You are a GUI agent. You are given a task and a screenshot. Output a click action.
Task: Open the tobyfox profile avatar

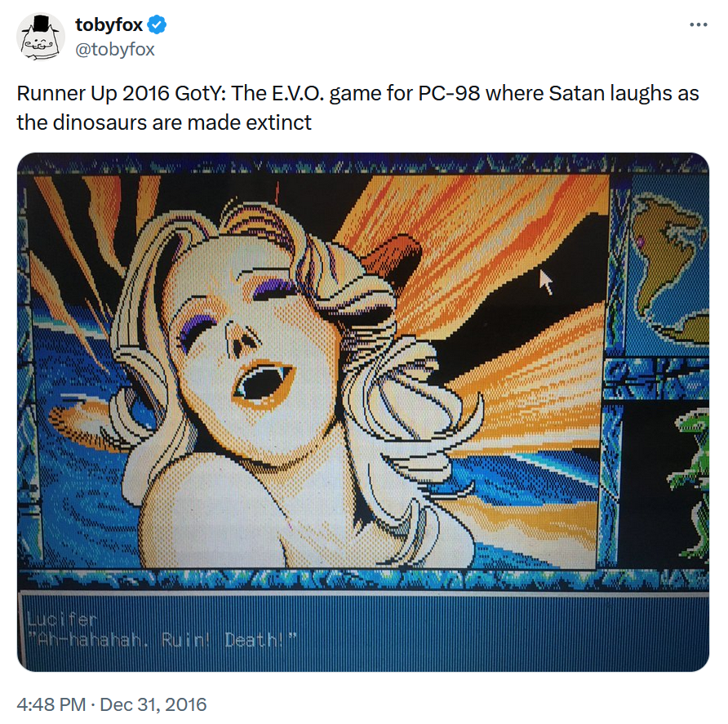coord(41,37)
